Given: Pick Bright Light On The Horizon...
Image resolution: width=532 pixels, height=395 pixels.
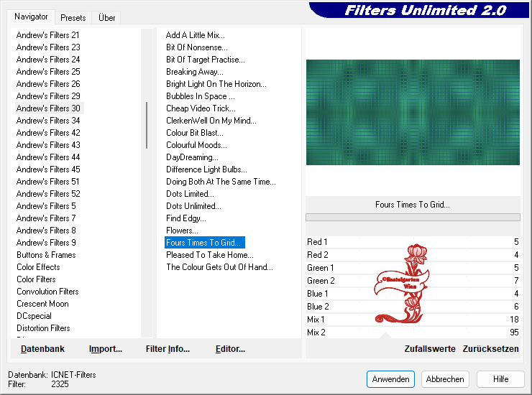Looking at the screenshot, I should click(x=216, y=84).
